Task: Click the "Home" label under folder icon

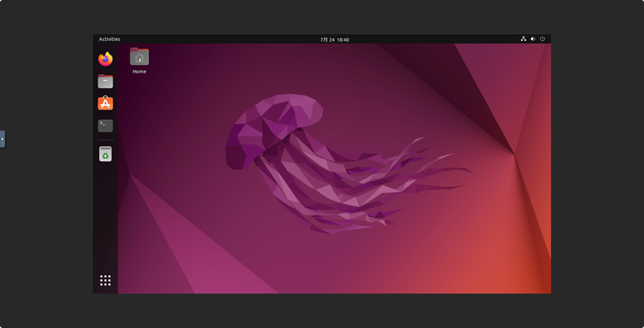Action: [139, 72]
